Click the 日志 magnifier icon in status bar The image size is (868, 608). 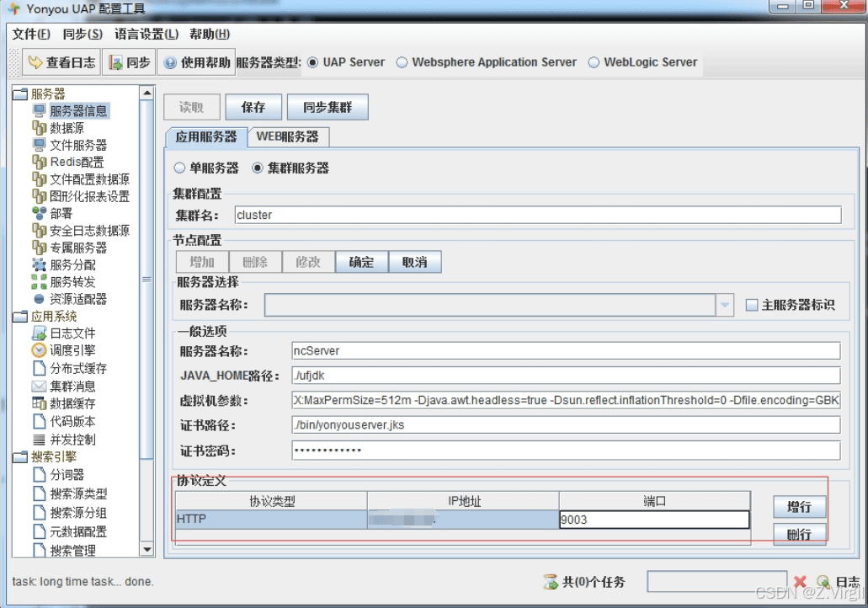(x=823, y=581)
